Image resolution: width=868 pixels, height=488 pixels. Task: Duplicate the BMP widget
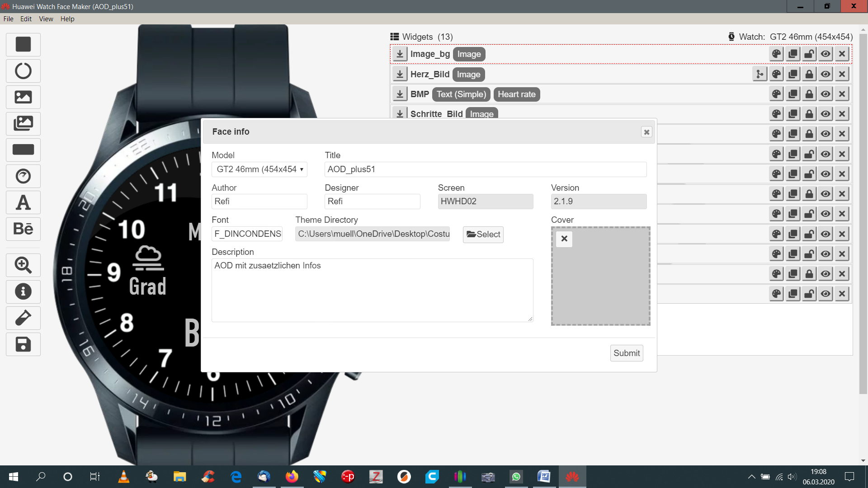click(793, 94)
